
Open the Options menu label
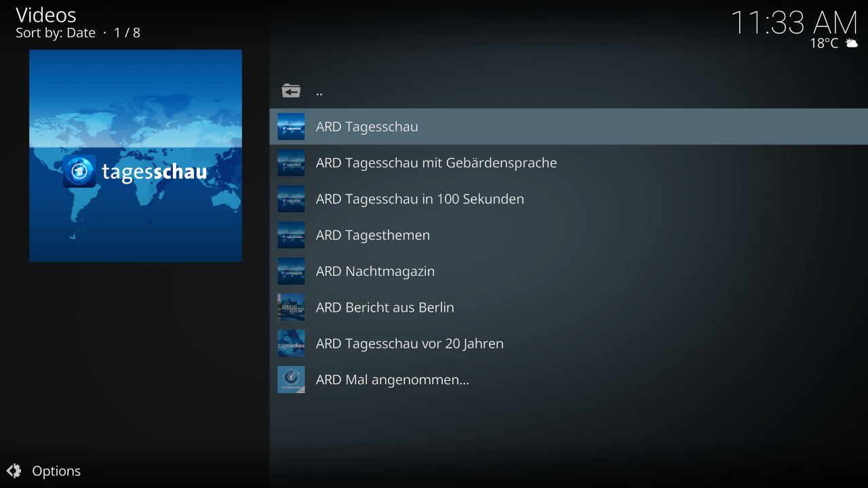(56, 471)
